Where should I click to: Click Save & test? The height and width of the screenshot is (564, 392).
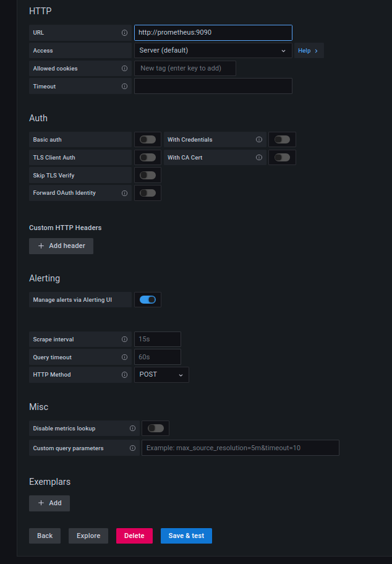tap(186, 536)
